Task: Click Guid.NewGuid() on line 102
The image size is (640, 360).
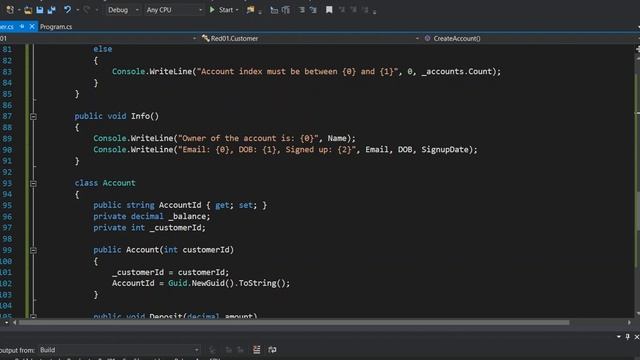Action: coord(201,283)
